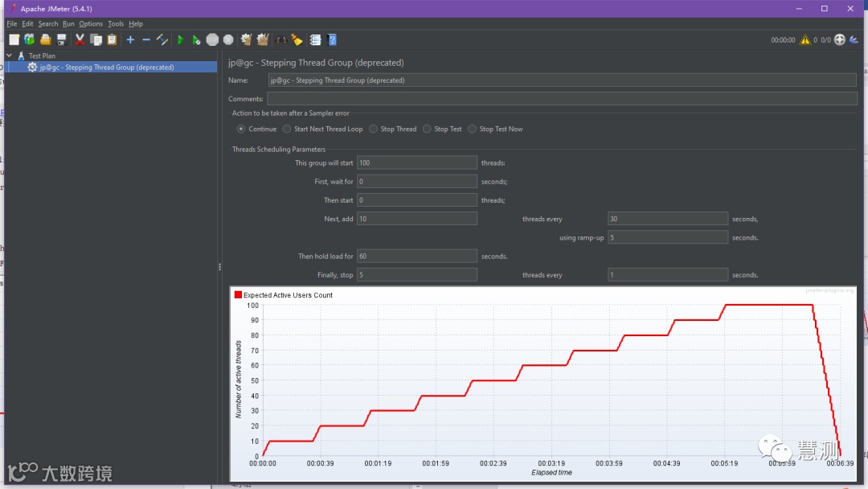This screenshot has height=489, width=868.
Task: Click the 'Then hold load for' field
Action: pos(417,257)
